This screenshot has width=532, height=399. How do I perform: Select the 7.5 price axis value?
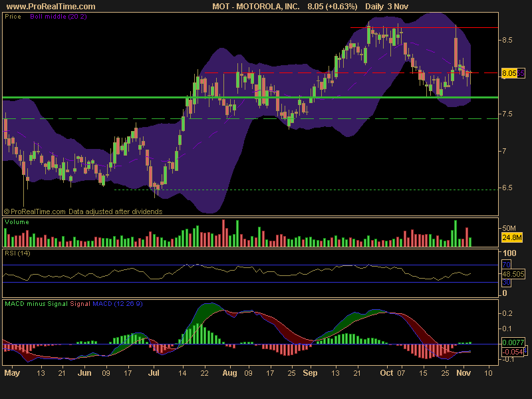pos(507,114)
